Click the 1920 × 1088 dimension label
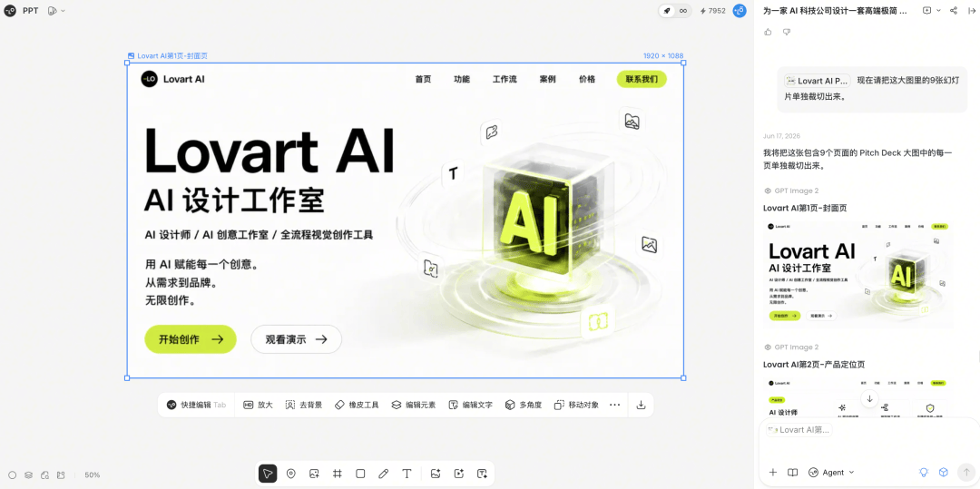 click(663, 55)
